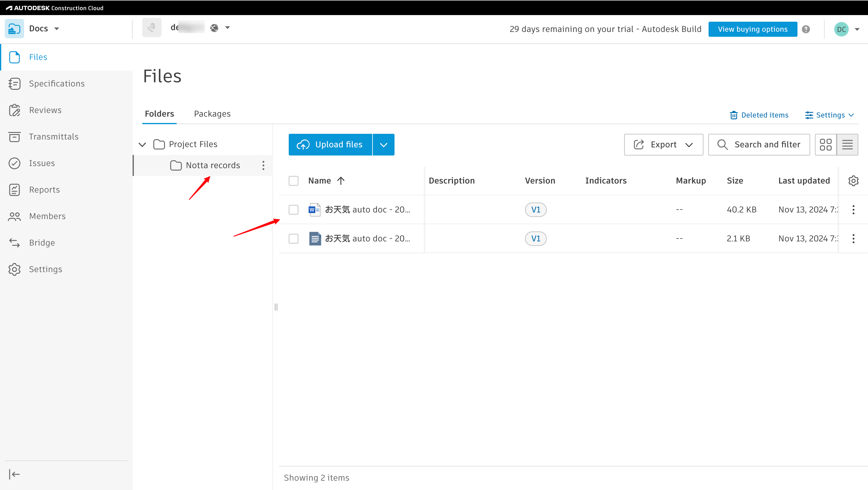Select the 2.1 KB file checkbox
This screenshot has width=868, height=490.
pyautogui.click(x=294, y=239)
